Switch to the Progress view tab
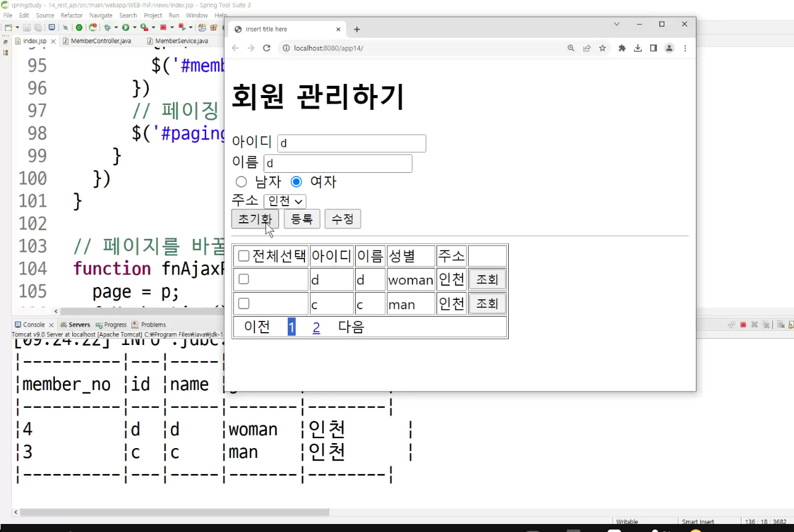794x532 pixels. [x=111, y=325]
